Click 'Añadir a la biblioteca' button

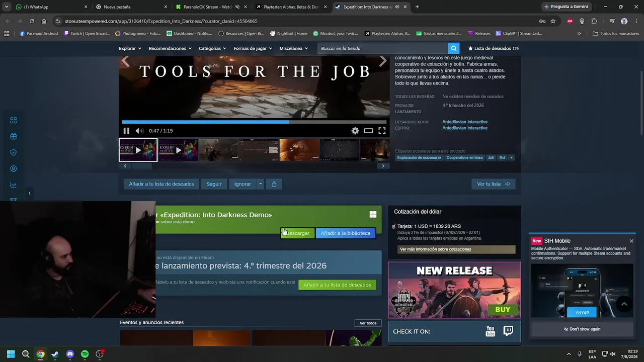point(346,233)
